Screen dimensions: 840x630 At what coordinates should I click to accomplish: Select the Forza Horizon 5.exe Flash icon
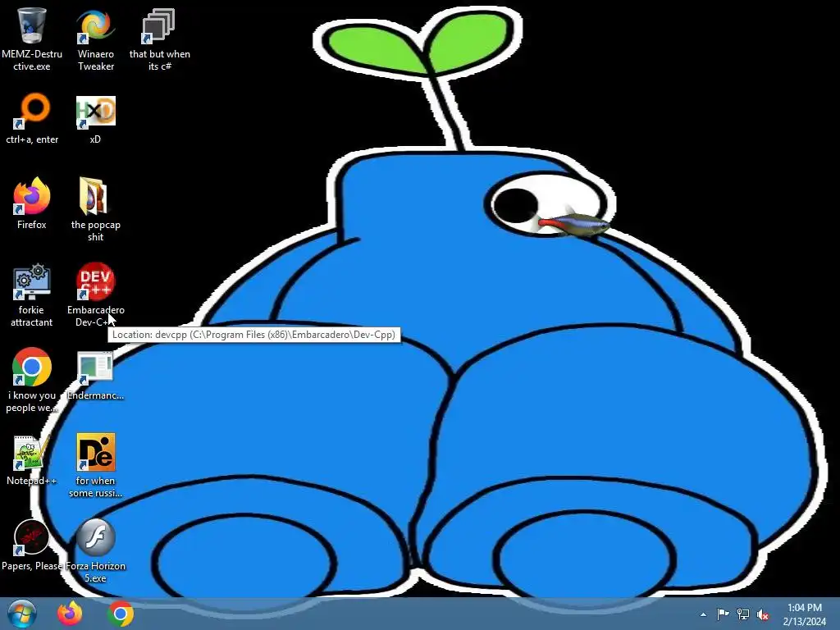(x=95, y=537)
